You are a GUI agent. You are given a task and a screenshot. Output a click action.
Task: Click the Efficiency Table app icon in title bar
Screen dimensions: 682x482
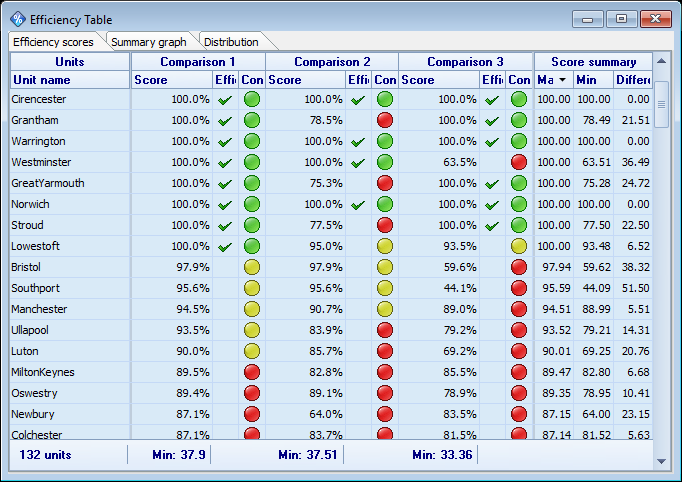[17, 19]
